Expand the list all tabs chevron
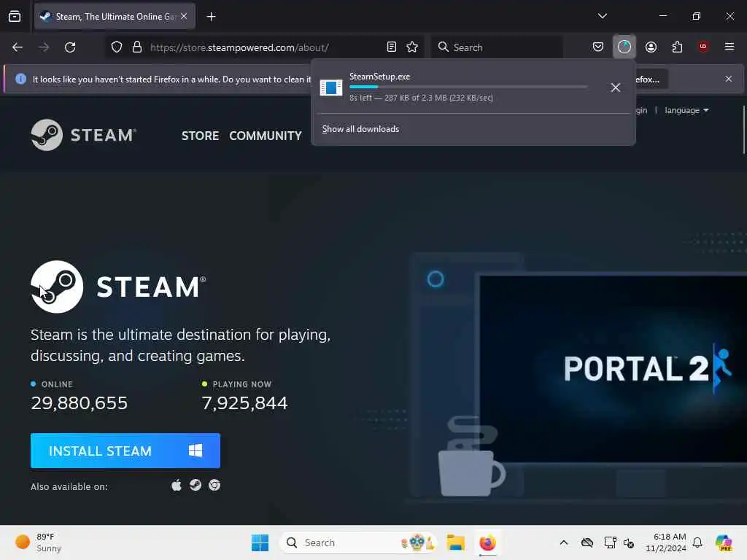Image resolution: width=747 pixels, height=560 pixels. click(x=602, y=16)
